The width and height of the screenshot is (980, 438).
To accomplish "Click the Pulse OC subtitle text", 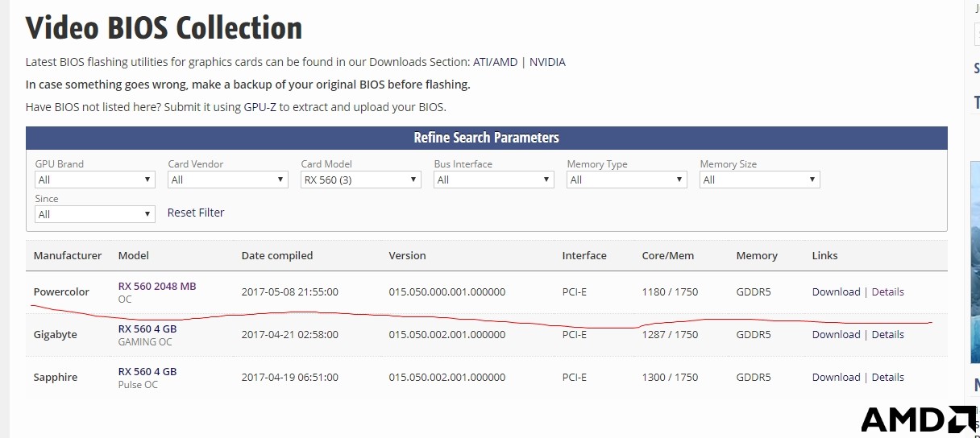I will click(x=138, y=385).
